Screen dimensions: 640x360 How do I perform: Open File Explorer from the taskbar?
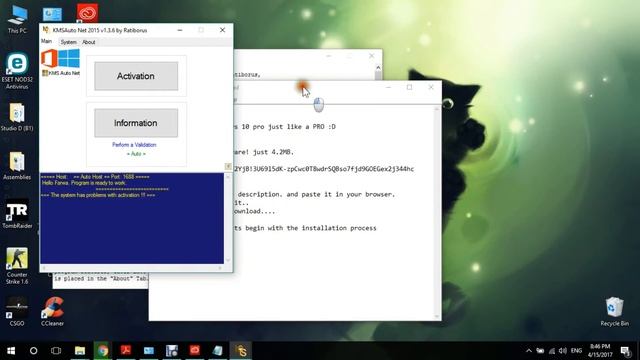click(80, 351)
